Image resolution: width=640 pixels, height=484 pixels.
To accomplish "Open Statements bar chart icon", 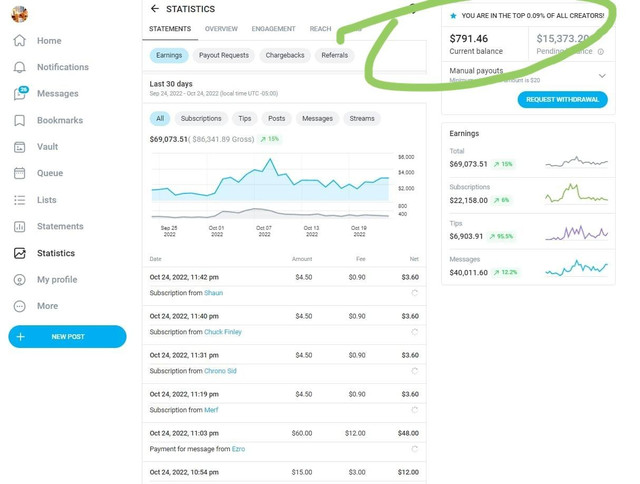I will (x=20, y=226).
